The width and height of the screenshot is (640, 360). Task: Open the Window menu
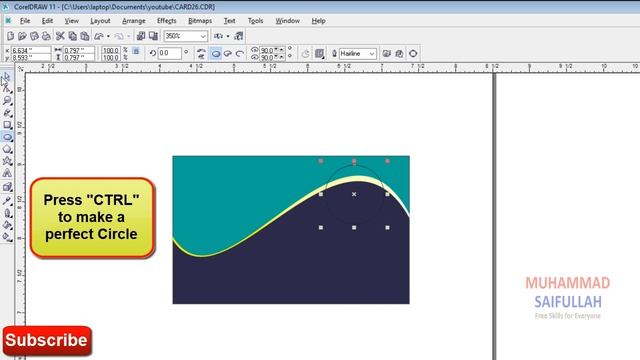287,20
